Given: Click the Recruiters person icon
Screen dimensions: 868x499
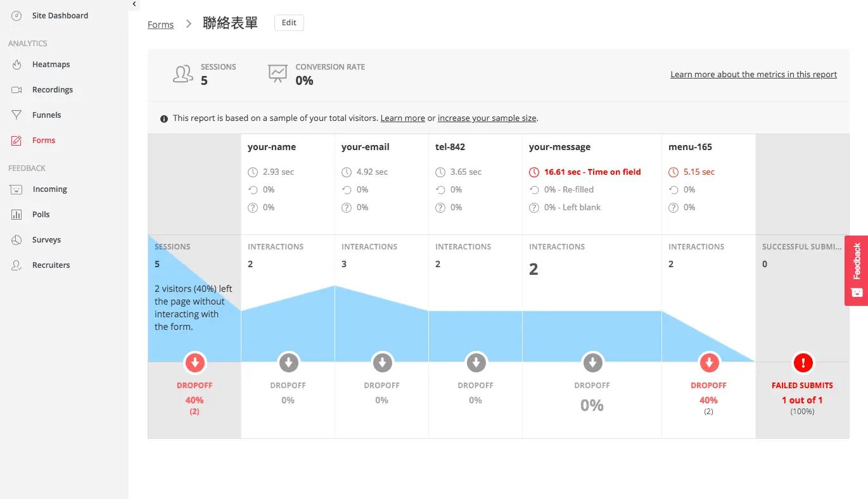Looking at the screenshot, I should tap(17, 265).
